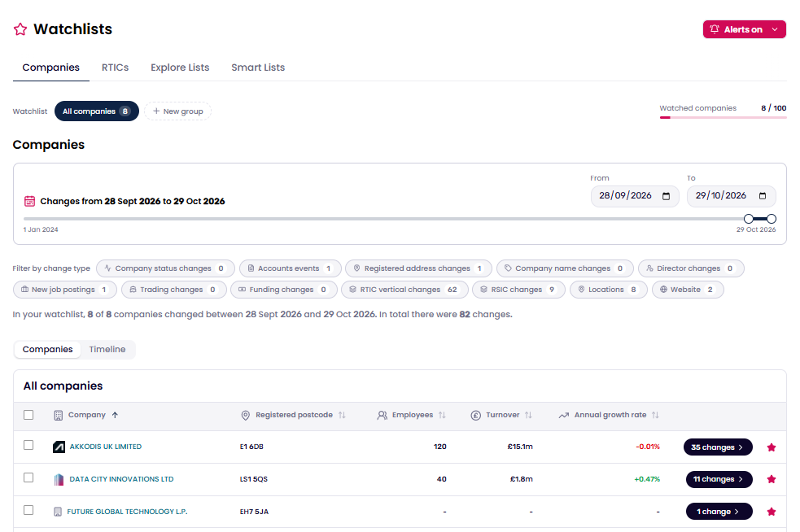Tick checkbox for AKKODIS UK LIMITED
Screen dimensions: 800x532
pyautogui.click(x=28, y=445)
